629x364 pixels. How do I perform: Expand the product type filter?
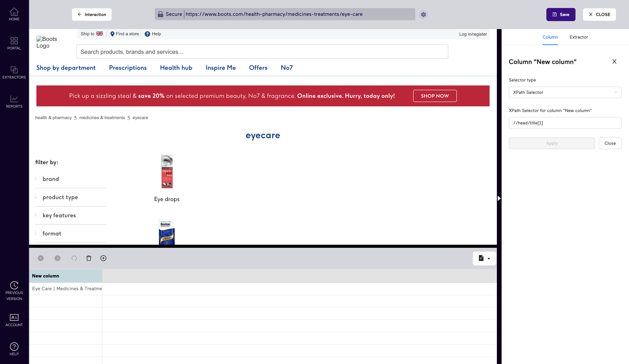point(60,197)
